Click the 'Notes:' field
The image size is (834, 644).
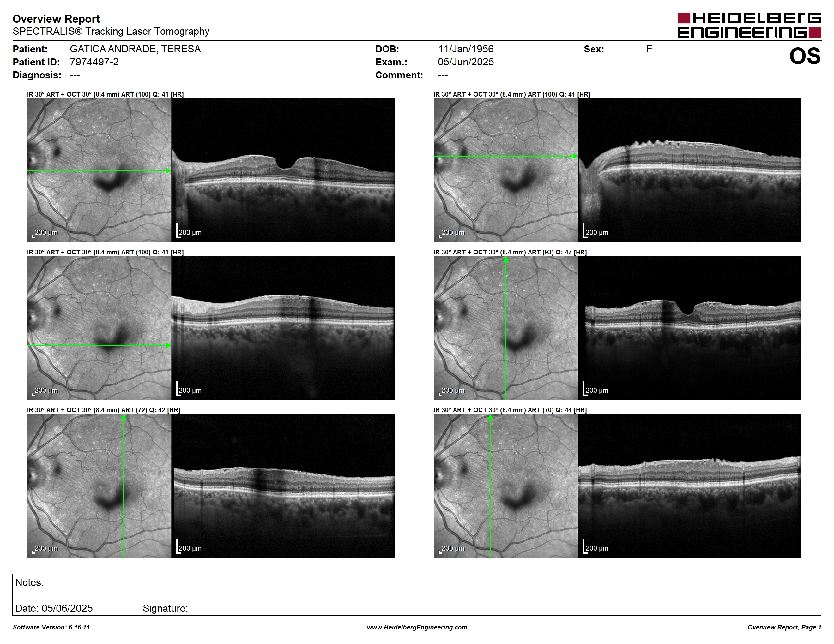(417, 583)
